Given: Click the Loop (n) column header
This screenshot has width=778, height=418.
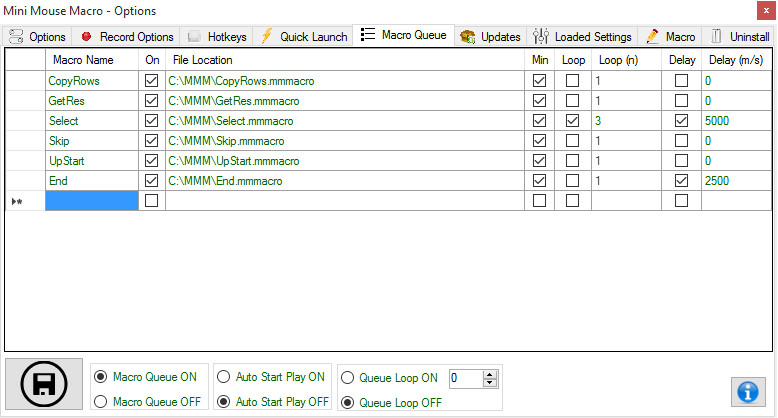Looking at the screenshot, I should click(626, 60).
